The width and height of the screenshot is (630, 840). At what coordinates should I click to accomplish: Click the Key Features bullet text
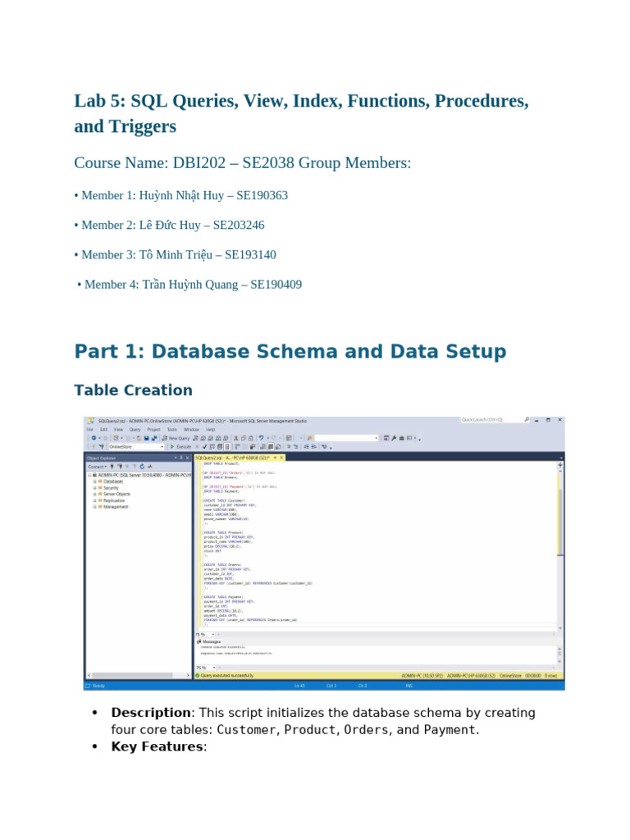158,746
